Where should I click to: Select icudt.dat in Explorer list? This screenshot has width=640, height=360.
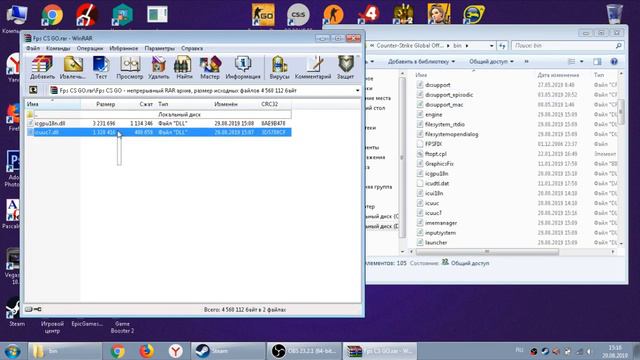[x=437, y=184]
